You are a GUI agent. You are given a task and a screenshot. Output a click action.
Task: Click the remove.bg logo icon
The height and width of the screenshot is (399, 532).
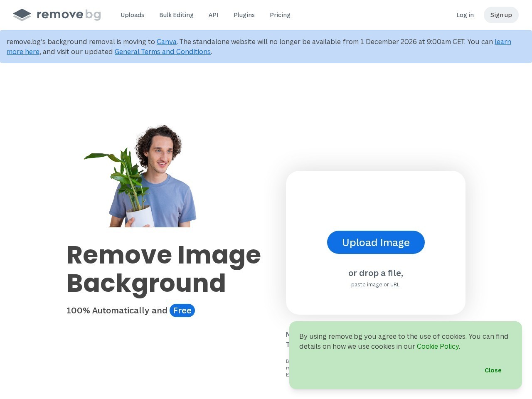pos(22,15)
